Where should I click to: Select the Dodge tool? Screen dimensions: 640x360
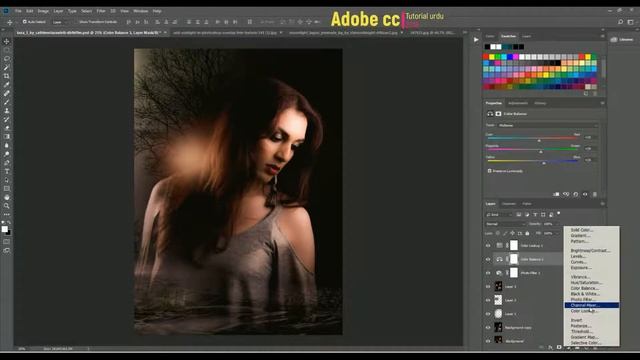7,154
